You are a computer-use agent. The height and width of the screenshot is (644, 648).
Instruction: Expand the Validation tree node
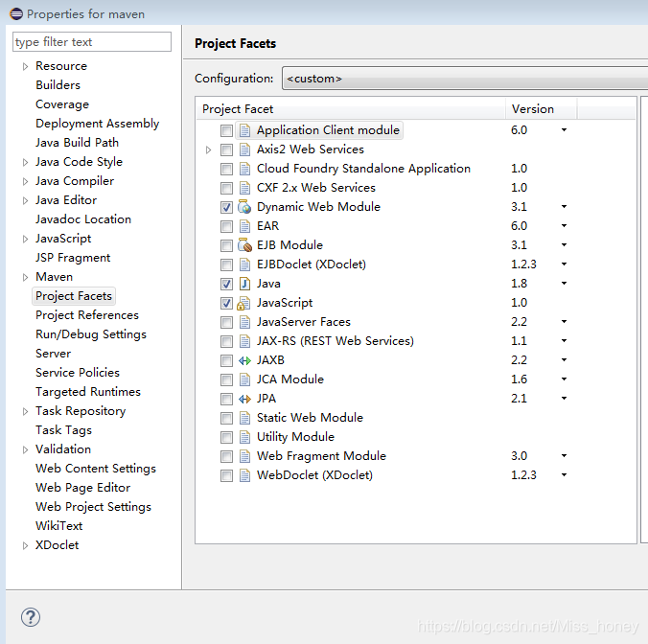pyautogui.click(x=25, y=449)
